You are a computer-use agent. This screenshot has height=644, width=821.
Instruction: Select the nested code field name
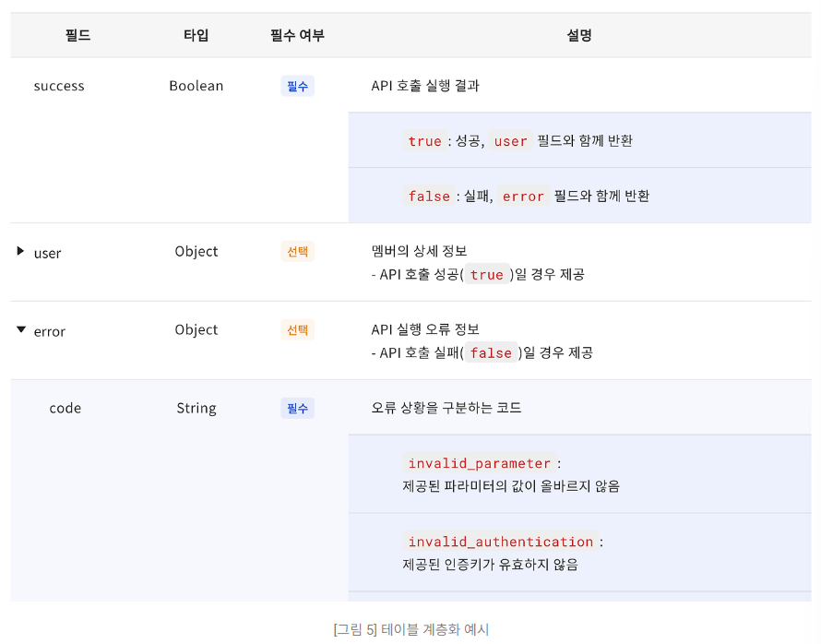click(65, 408)
